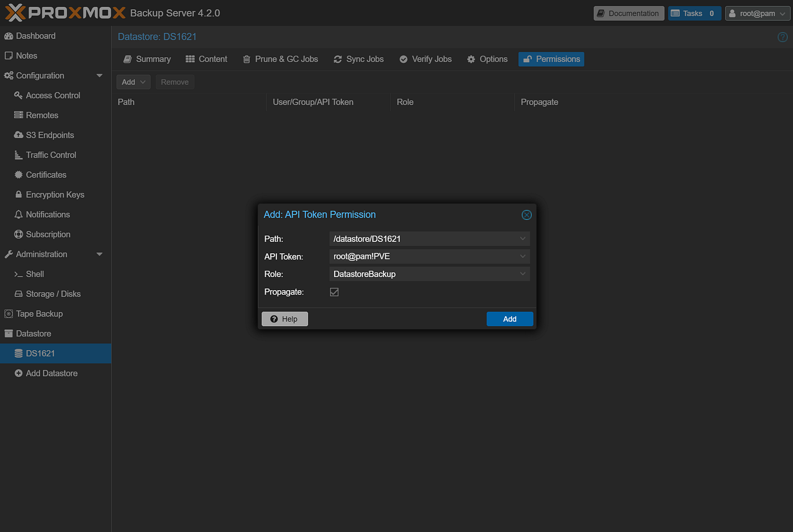Open the Tasks button
Viewport: 793px width, 532px height.
694,13
